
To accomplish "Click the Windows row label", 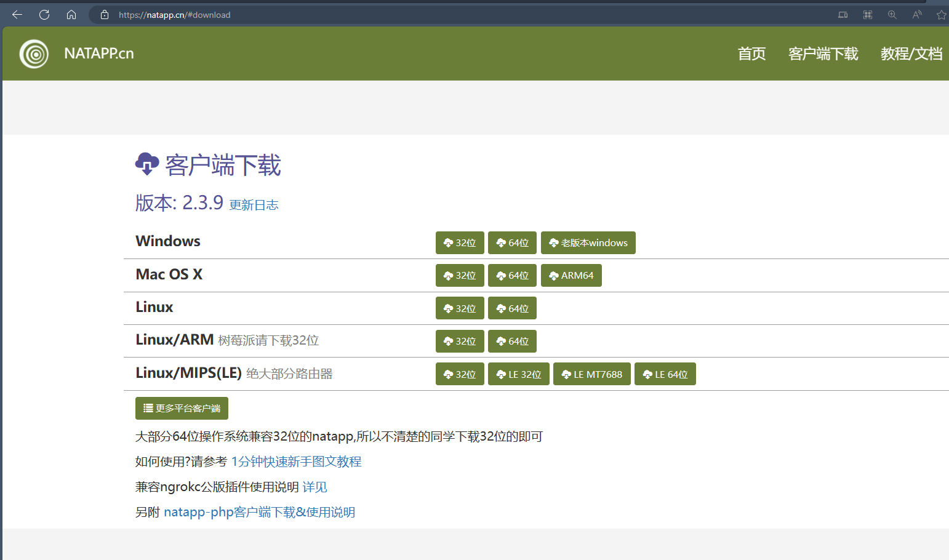I will [168, 241].
